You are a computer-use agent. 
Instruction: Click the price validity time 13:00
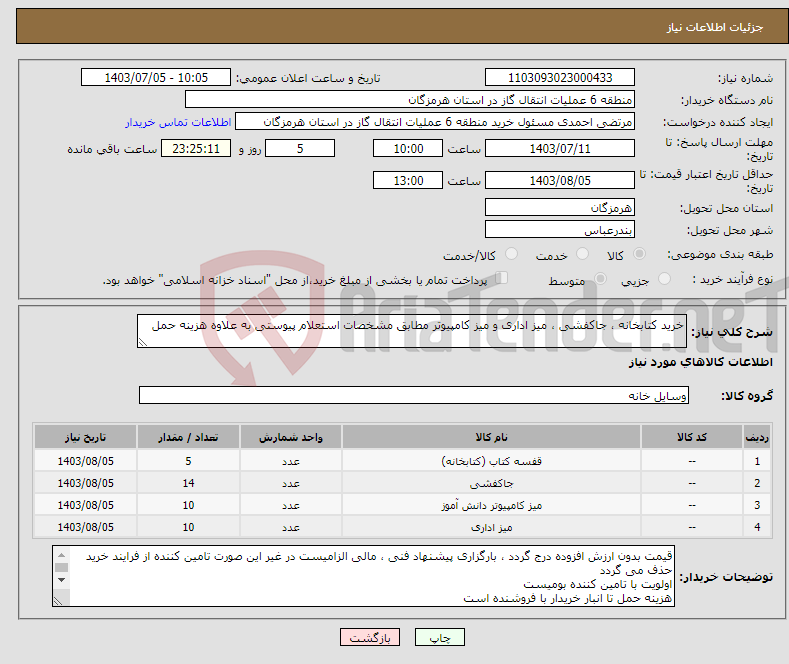click(x=408, y=180)
